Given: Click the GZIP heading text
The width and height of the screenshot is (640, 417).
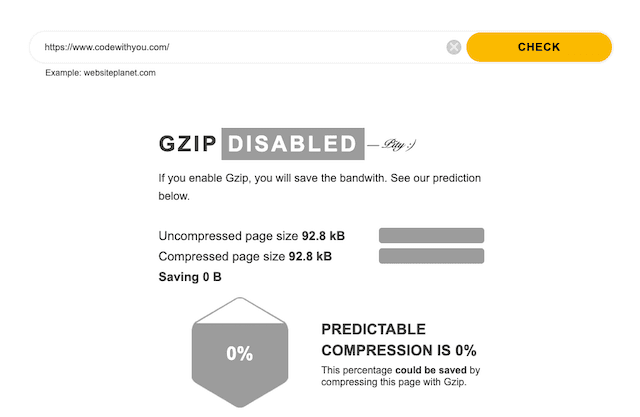Looking at the screenshot, I should (x=188, y=144).
